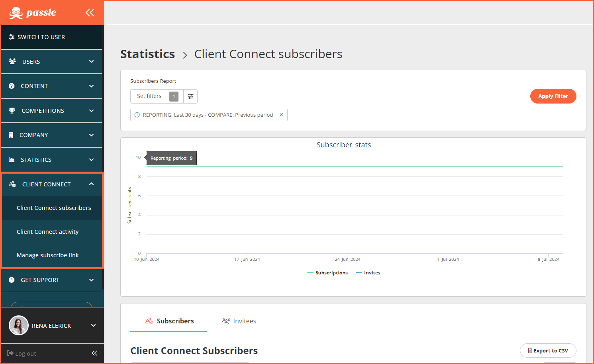
Task: Click the Company building icon
Action: click(11, 135)
